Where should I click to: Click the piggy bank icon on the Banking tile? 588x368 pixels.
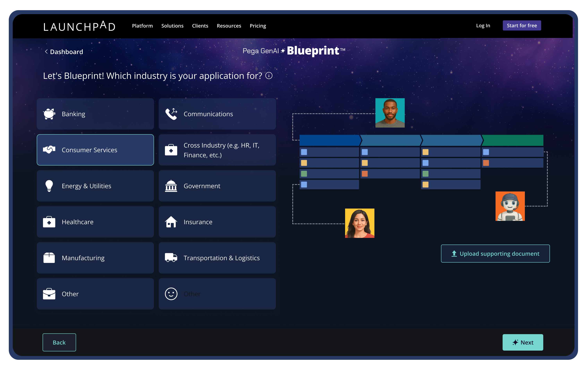[x=49, y=114]
